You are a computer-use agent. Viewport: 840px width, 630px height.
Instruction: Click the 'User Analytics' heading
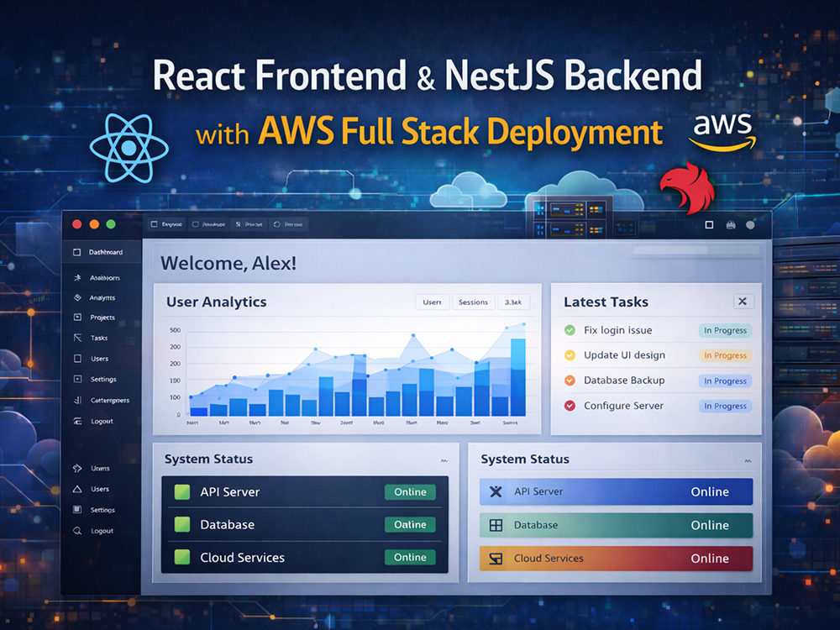217,302
